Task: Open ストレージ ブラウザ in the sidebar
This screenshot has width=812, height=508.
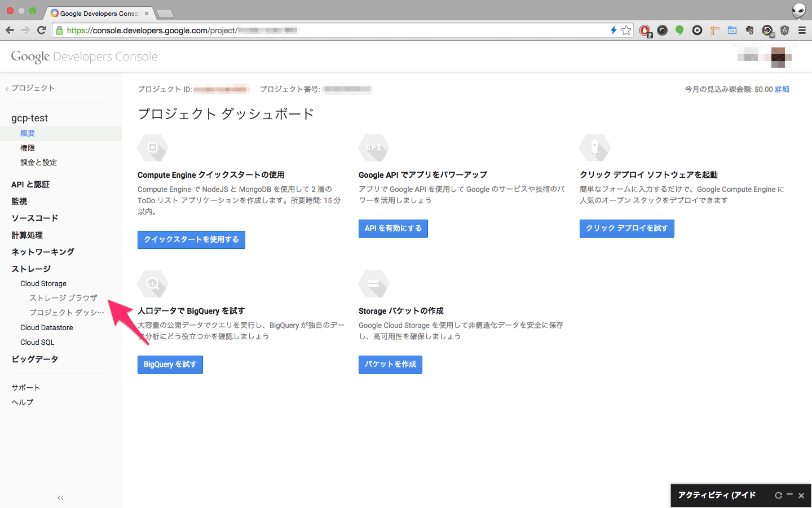Action: pyautogui.click(x=63, y=298)
